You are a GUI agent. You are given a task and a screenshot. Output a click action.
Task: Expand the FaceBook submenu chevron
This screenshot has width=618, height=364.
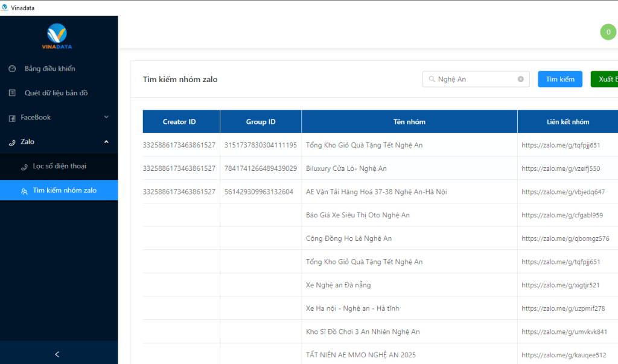click(x=106, y=117)
